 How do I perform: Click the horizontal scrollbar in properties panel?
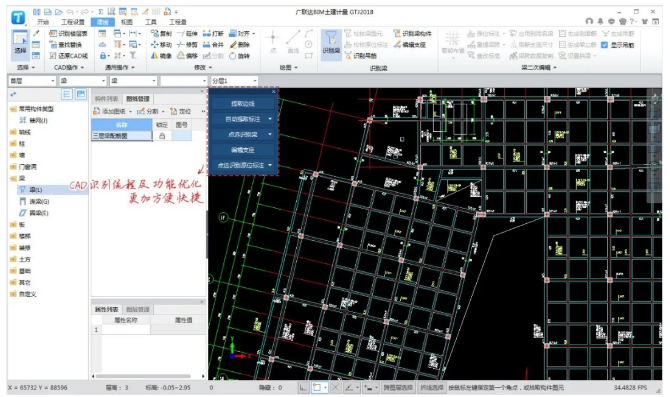click(143, 376)
